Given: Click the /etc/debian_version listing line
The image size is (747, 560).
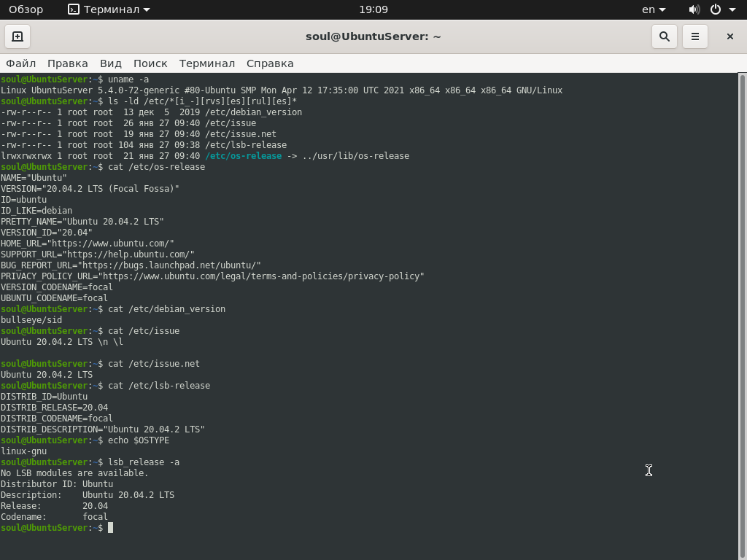Looking at the screenshot, I should coord(152,112).
